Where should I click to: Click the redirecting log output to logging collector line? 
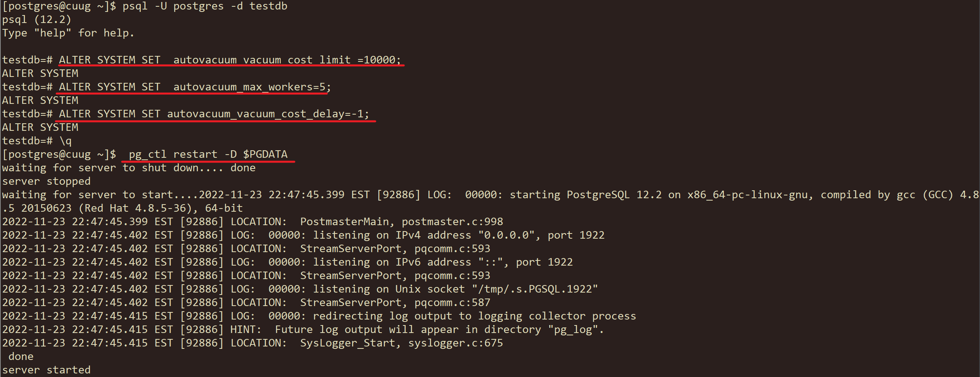(319, 316)
